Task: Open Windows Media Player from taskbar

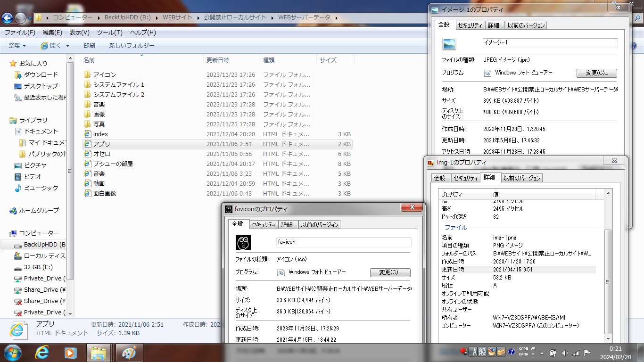Action: [70, 352]
